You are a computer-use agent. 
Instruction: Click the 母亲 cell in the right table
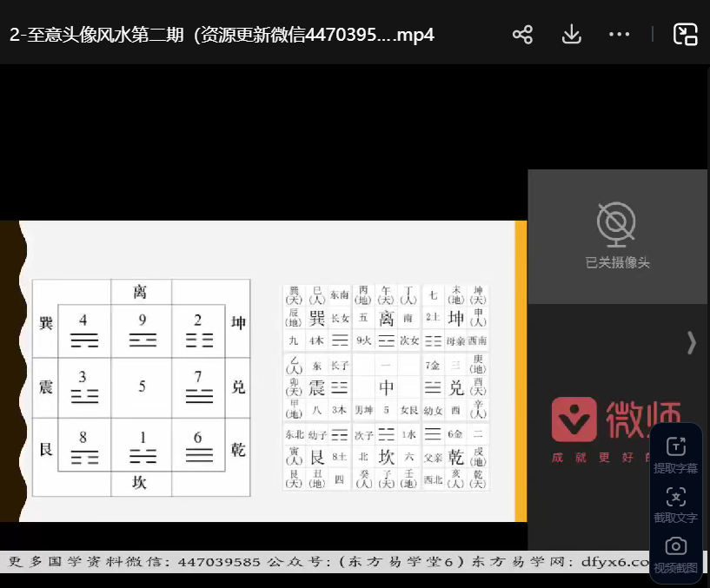455,340
